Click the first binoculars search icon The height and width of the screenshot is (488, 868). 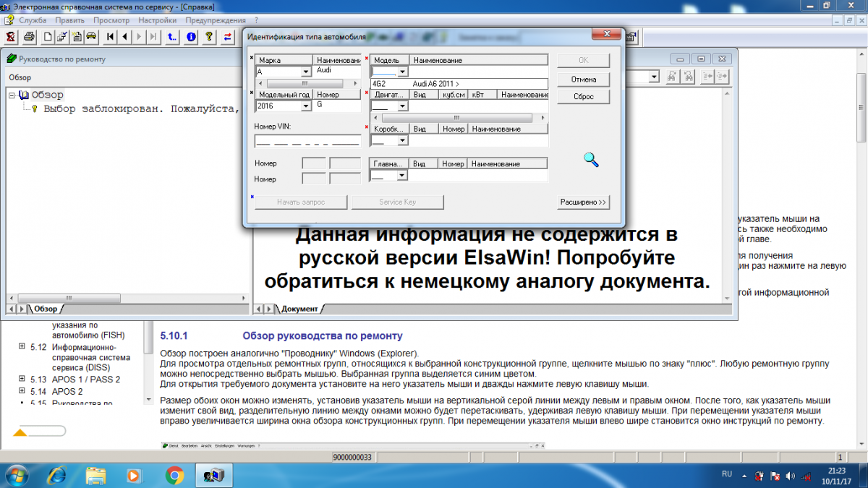point(672,77)
